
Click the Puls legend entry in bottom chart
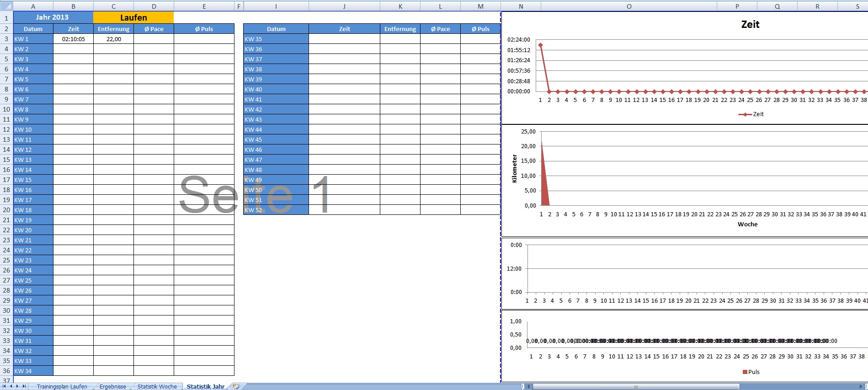pos(751,372)
